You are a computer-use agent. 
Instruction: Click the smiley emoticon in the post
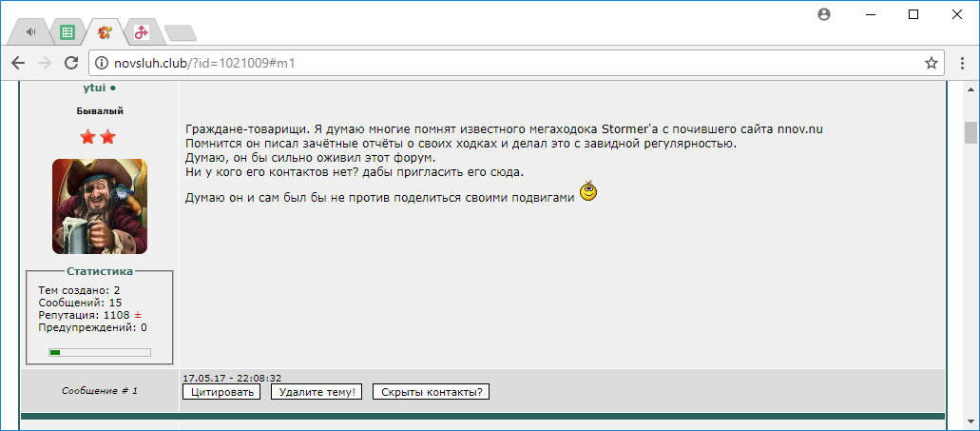tap(588, 193)
